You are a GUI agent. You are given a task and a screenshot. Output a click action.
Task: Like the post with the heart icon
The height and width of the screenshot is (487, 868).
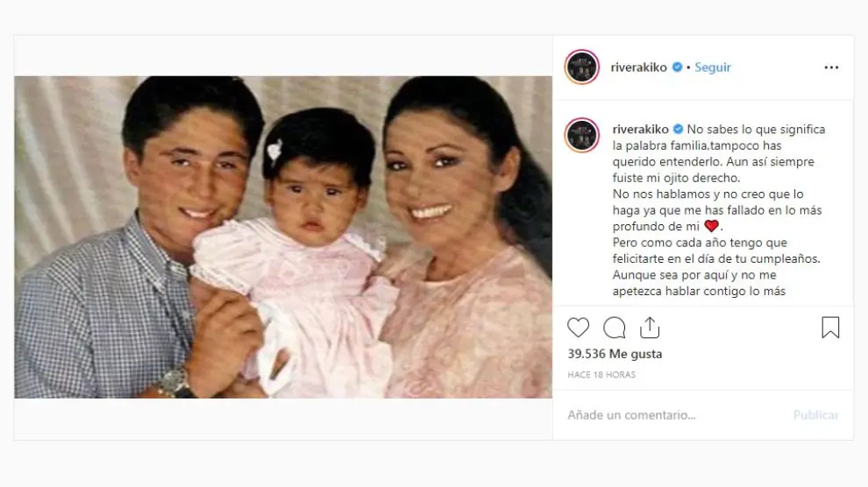click(x=578, y=328)
